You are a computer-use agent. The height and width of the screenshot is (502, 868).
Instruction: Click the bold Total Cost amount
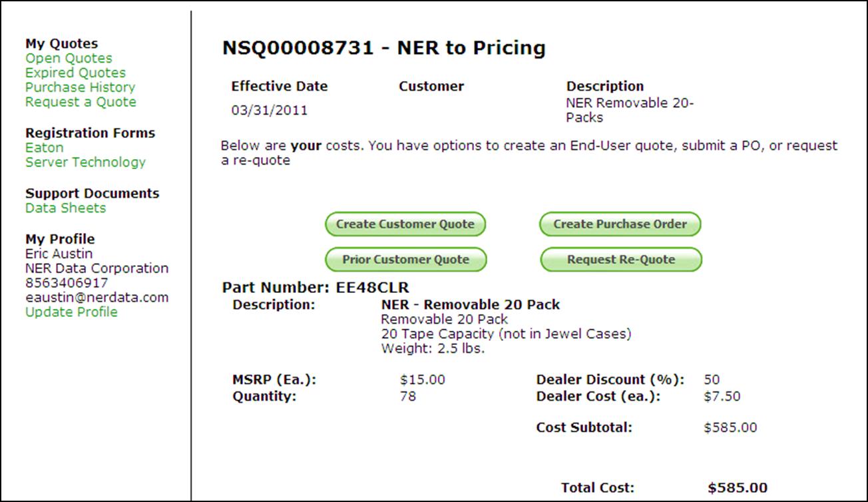point(738,488)
